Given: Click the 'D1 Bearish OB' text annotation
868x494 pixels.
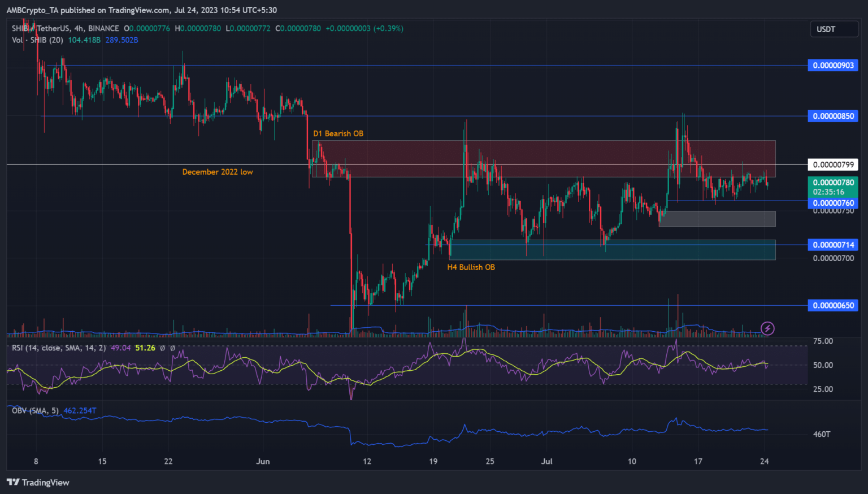Looking at the screenshot, I should (338, 133).
